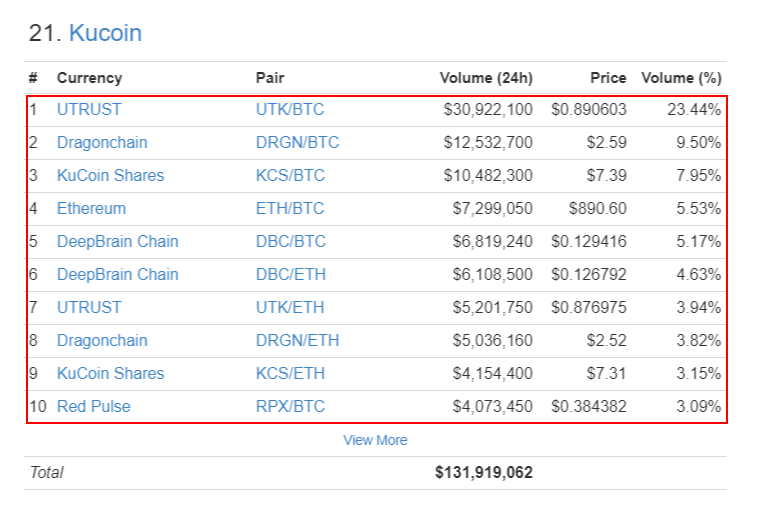This screenshot has height=507, width=767.
Task: Click Dragonchain currency link in row 8
Action: (102, 340)
